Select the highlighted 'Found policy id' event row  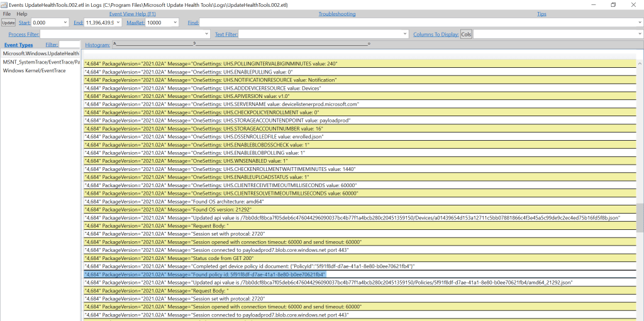tap(205, 275)
